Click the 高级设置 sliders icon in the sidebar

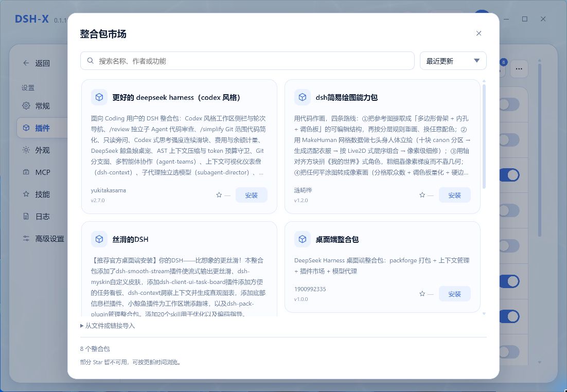[26, 238]
